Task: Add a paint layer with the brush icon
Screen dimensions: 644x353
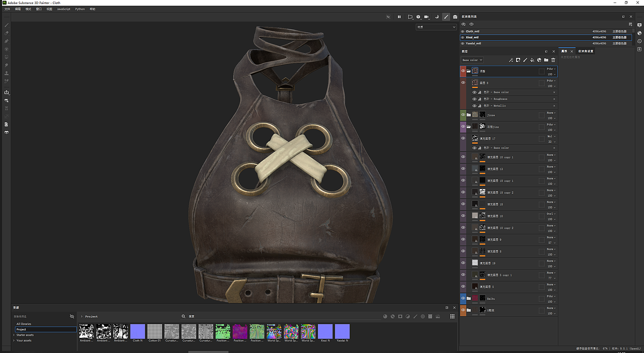Action: click(x=525, y=60)
